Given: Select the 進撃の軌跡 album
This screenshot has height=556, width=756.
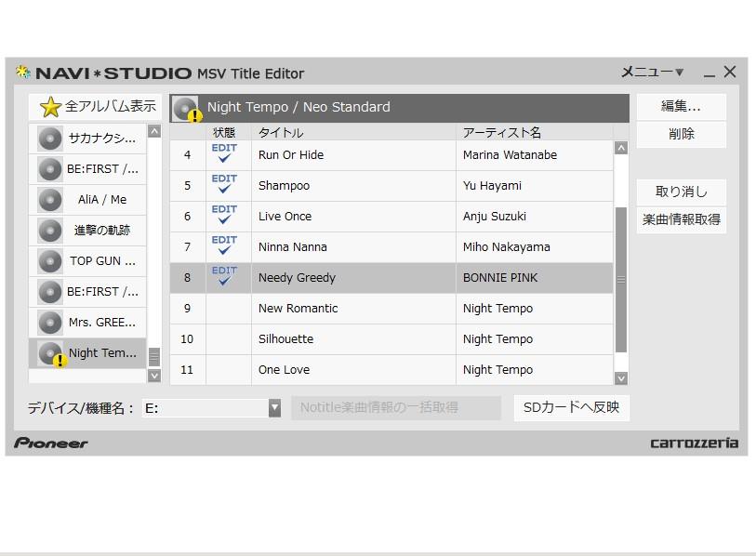Looking at the screenshot, I should 87,231.
